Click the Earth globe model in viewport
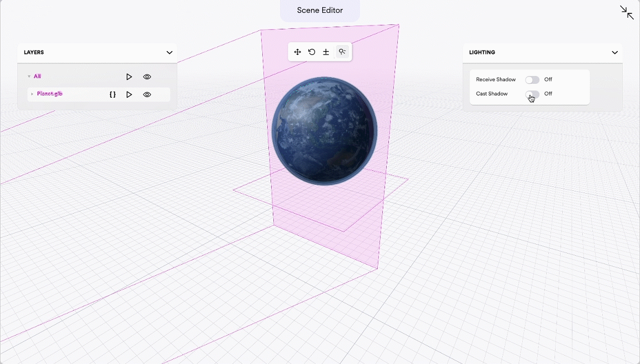Image resolution: width=640 pixels, height=364 pixels. pos(324,131)
